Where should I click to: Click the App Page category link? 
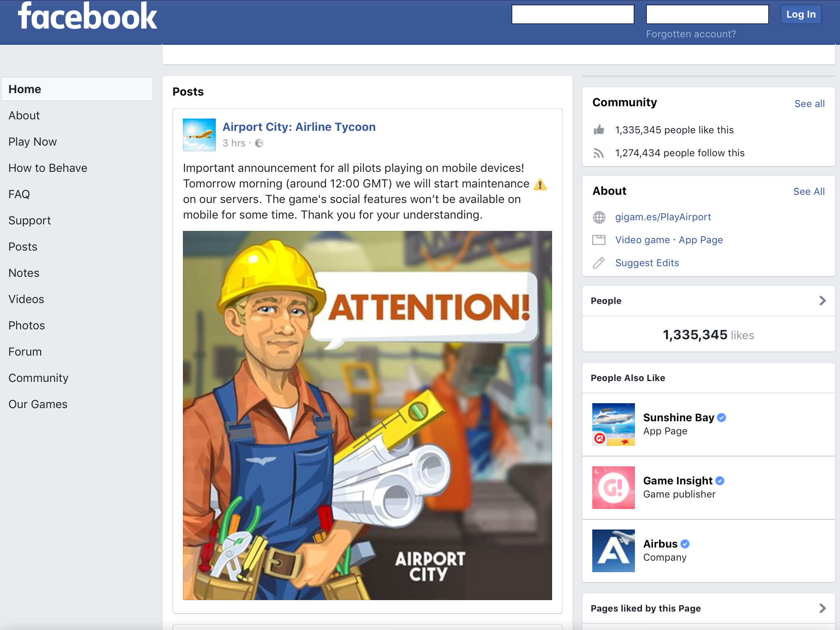click(701, 240)
